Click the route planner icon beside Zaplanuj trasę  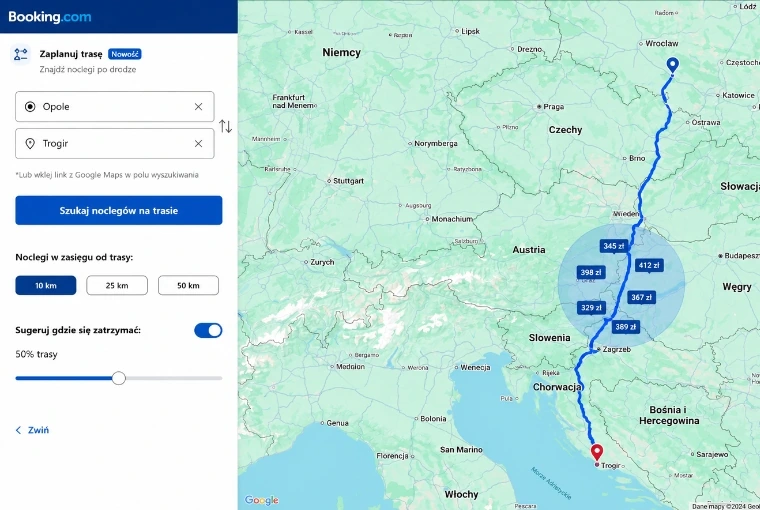tap(20, 54)
